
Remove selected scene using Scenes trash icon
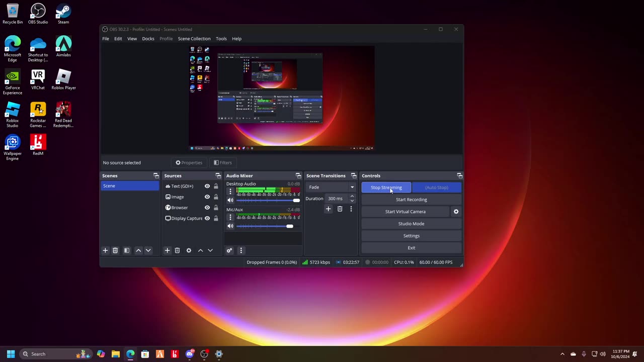point(115,250)
